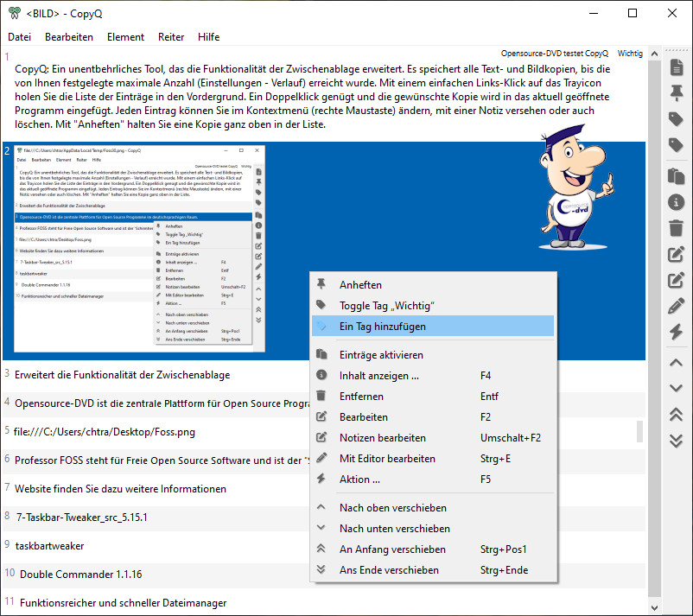Click the pin icon in the right sidebar toolbar
The width and height of the screenshot is (693, 616).
pos(677,93)
